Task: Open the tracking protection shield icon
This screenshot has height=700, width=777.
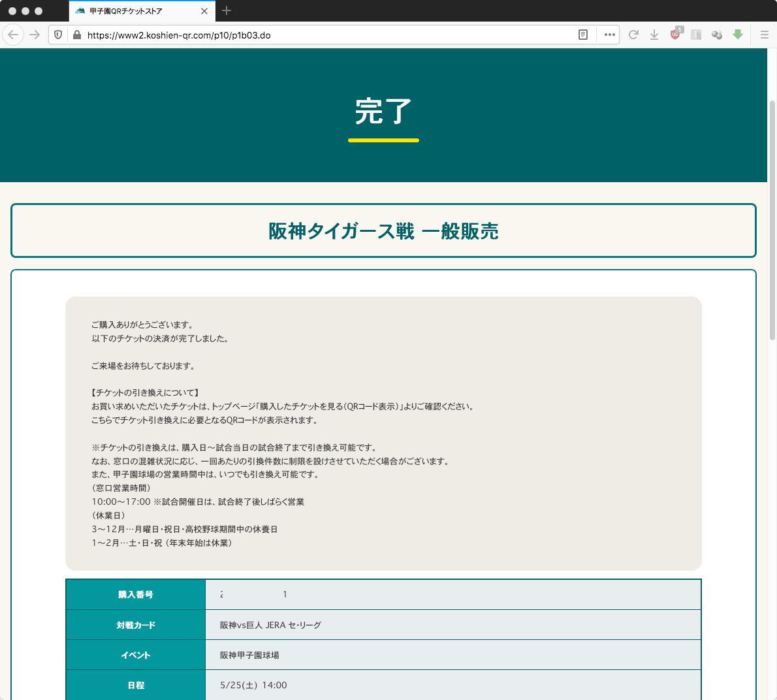Action: (58, 35)
